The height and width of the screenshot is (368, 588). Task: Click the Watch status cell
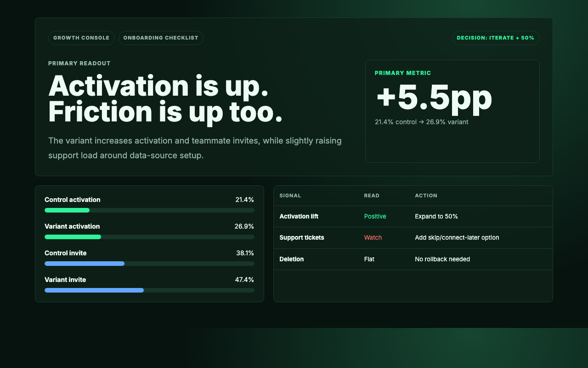[373, 237]
